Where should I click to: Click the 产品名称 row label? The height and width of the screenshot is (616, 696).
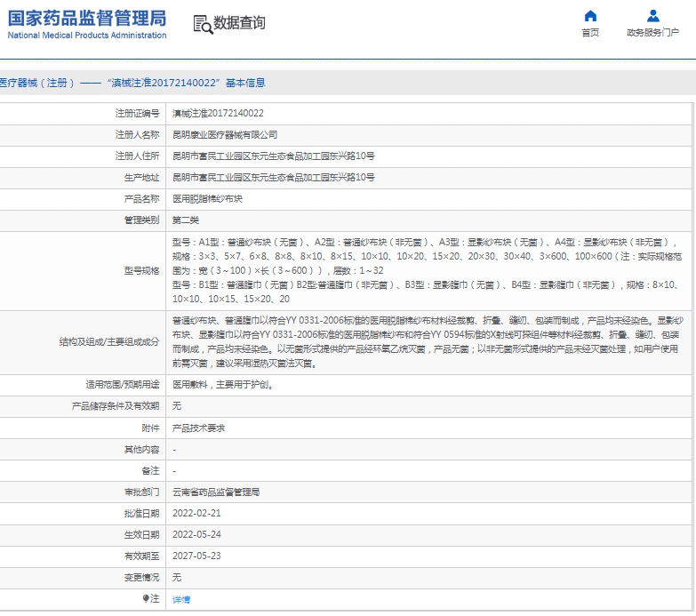pyautogui.click(x=141, y=199)
